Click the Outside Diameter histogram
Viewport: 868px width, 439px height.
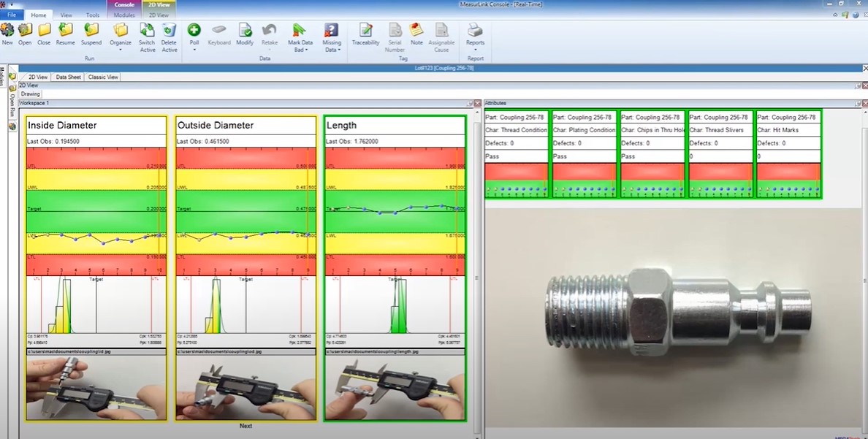pos(245,305)
